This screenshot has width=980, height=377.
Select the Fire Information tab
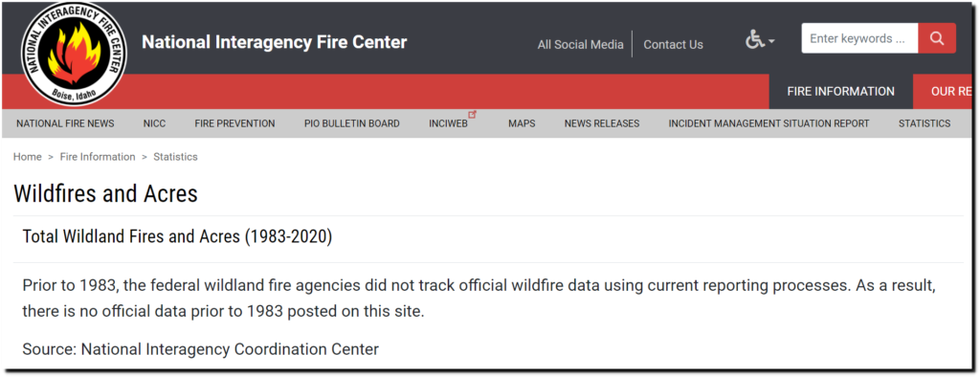click(840, 91)
